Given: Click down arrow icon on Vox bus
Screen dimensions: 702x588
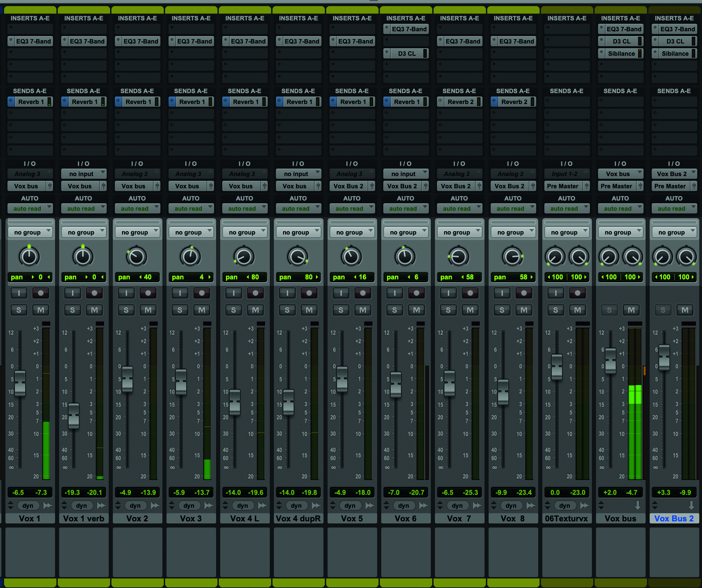Looking at the screenshot, I should (x=638, y=506).
